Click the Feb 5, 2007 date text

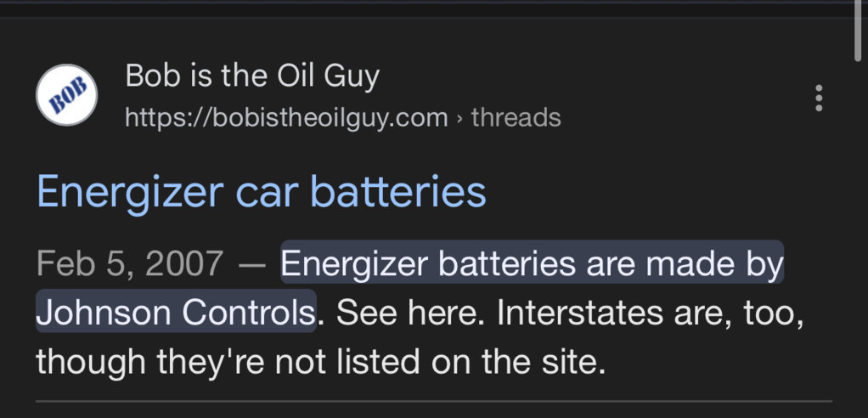tap(130, 263)
